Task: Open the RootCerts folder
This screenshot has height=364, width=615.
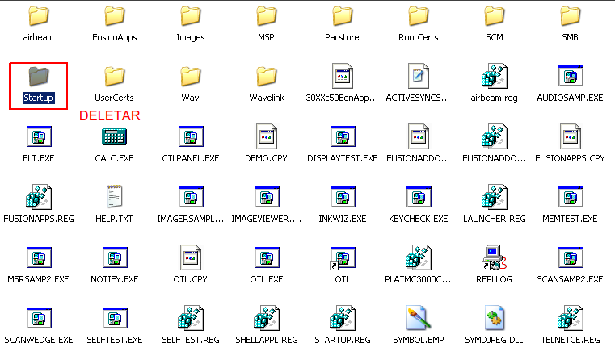Action: 419,16
